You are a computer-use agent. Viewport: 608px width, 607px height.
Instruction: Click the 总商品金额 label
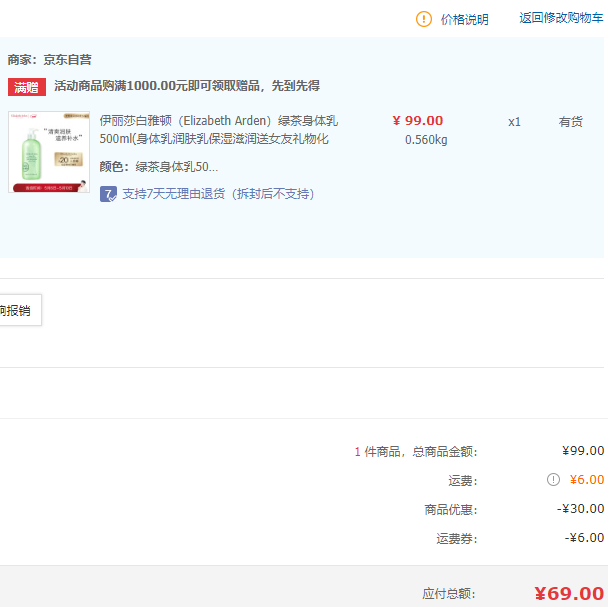point(444,451)
